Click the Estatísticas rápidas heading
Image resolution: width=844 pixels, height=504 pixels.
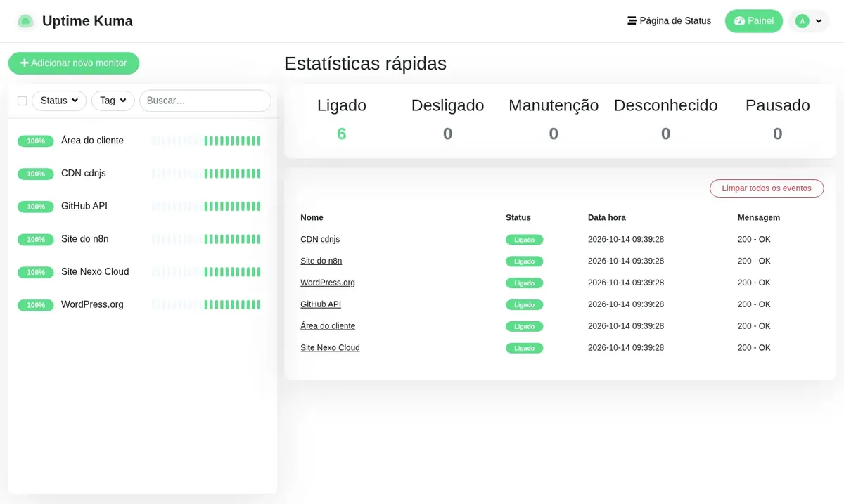365,63
